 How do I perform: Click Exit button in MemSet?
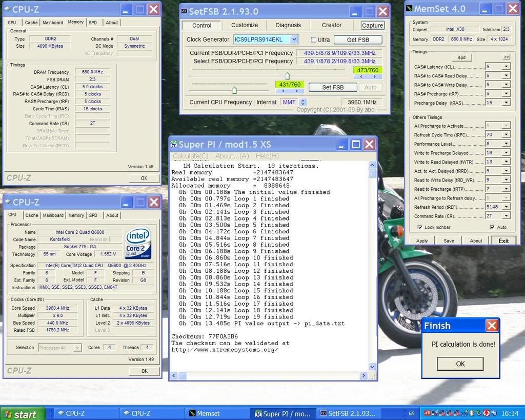[503, 241]
